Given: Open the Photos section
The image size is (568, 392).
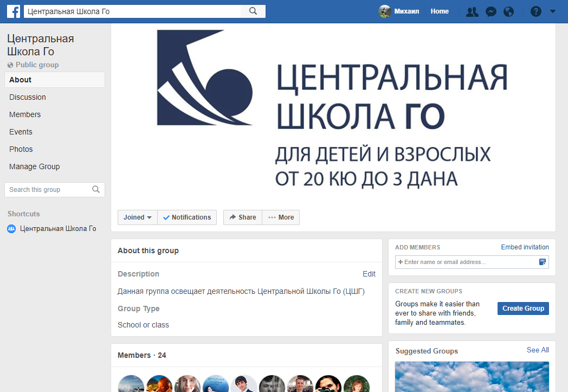Looking at the screenshot, I should (x=21, y=149).
